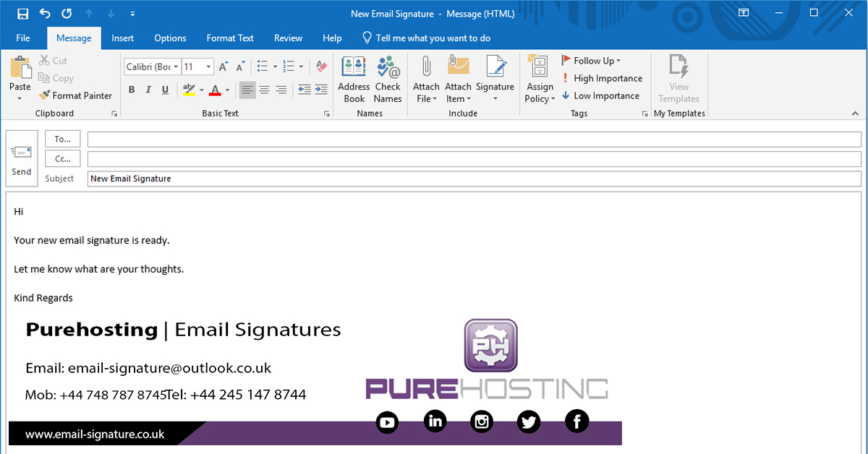Click the Subject field

[x=475, y=178]
